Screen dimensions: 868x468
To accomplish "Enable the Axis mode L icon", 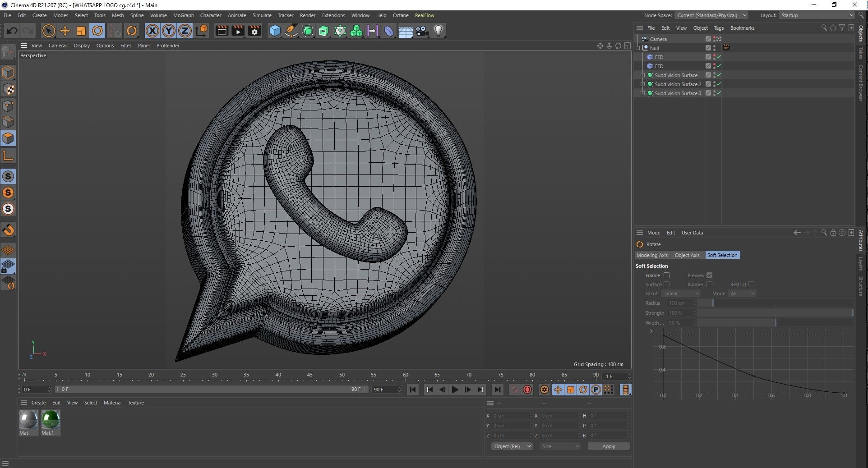I will [8, 156].
